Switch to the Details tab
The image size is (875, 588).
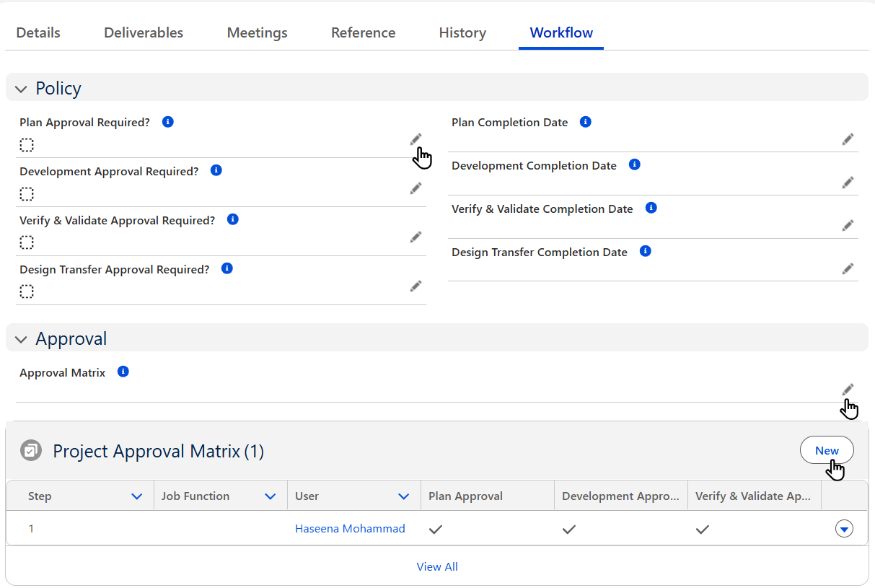click(38, 32)
